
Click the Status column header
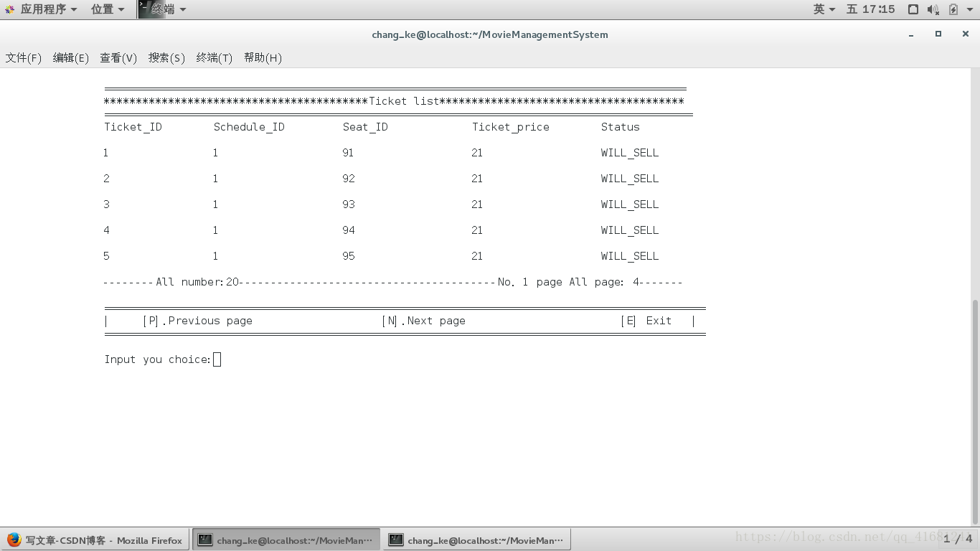pos(621,127)
